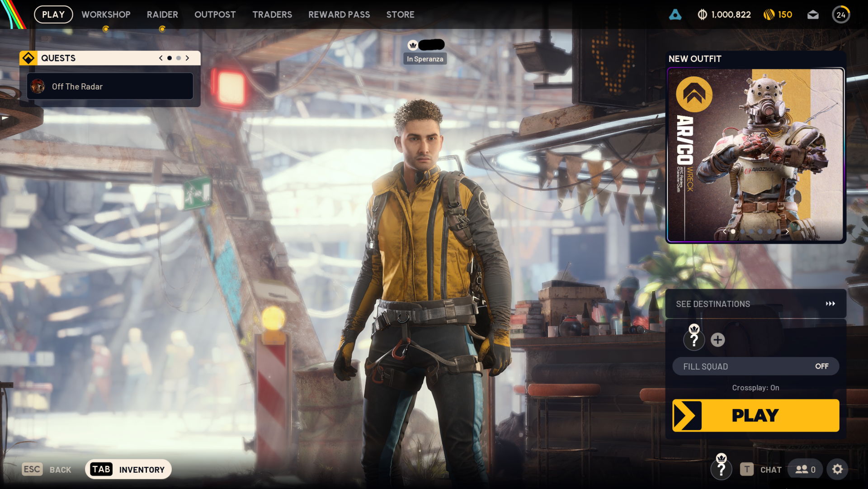Screen dimensions: 868x489
Task: Open the Off The Radar quest
Action: tap(110, 86)
